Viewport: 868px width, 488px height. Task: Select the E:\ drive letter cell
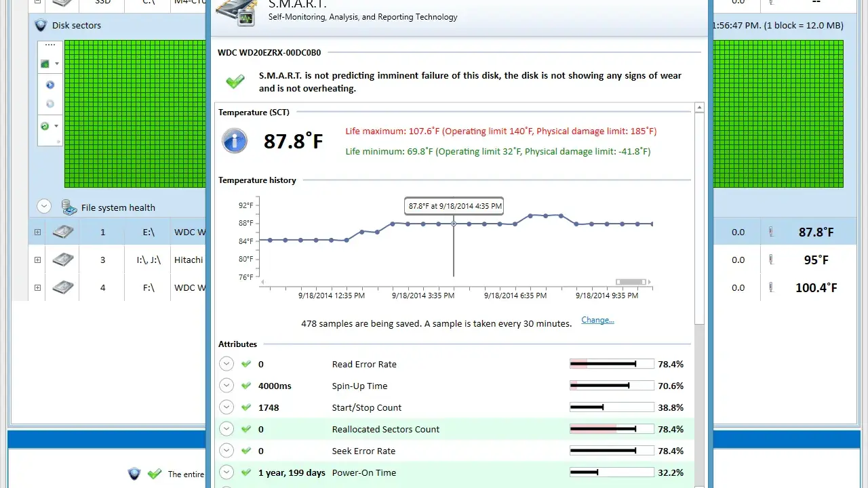[149, 232]
